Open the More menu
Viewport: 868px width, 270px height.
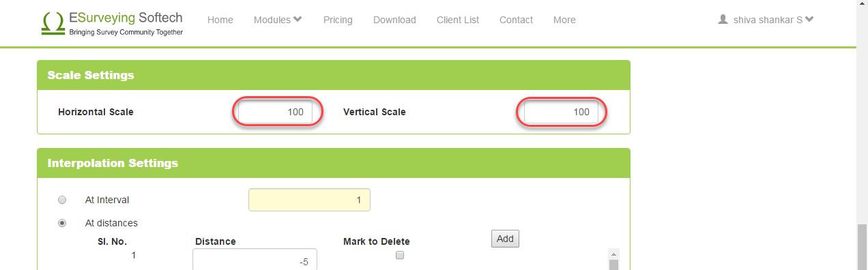(564, 20)
